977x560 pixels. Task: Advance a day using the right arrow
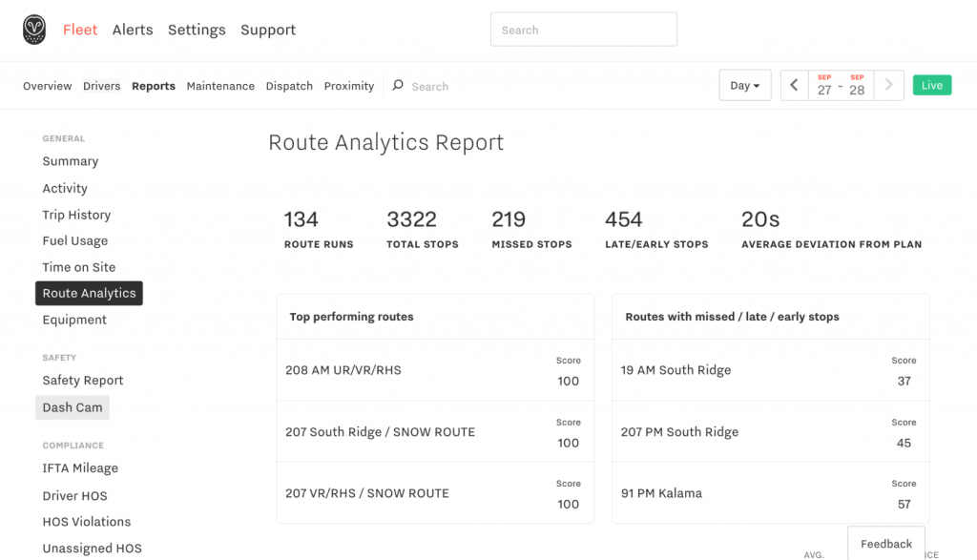point(889,85)
